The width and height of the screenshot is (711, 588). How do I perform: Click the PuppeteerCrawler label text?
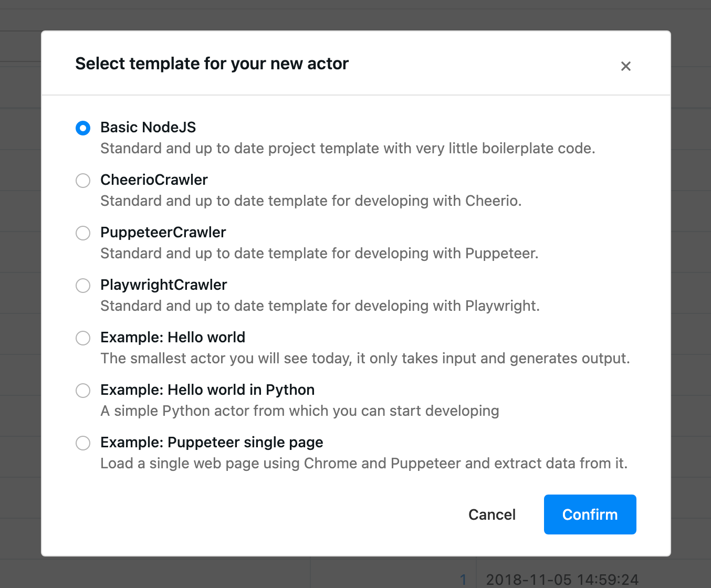[163, 232]
